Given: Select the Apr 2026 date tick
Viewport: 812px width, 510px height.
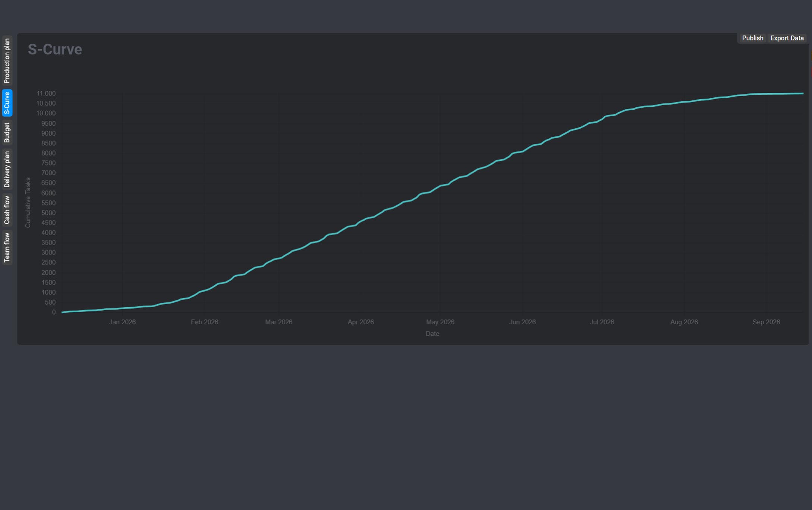Looking at the screenshot, I should click(361, 322).
